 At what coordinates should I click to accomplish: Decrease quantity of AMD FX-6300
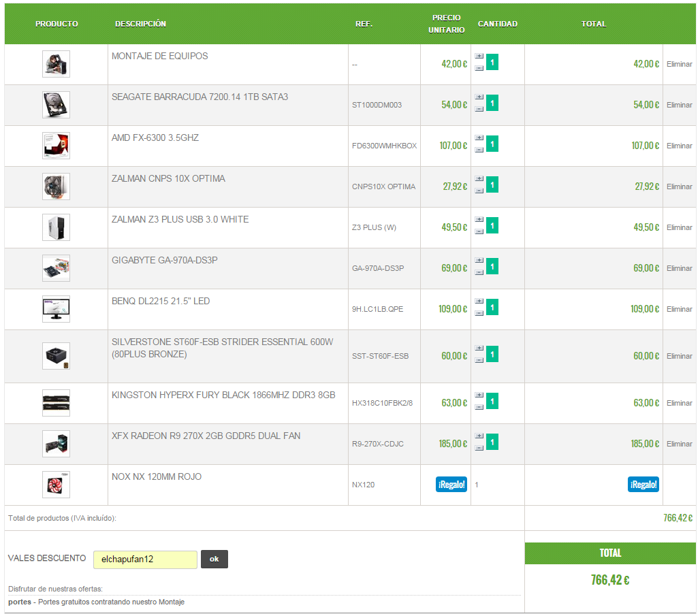tap(479, 150)
